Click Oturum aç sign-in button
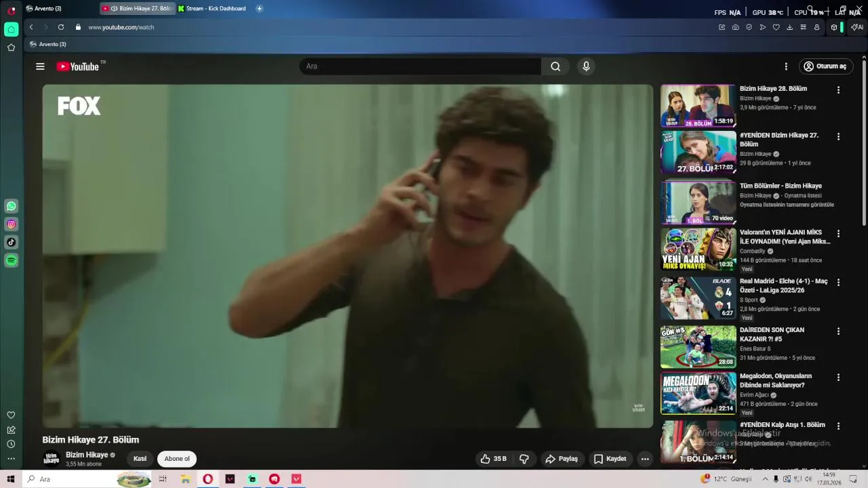 (x=825, y=66)
